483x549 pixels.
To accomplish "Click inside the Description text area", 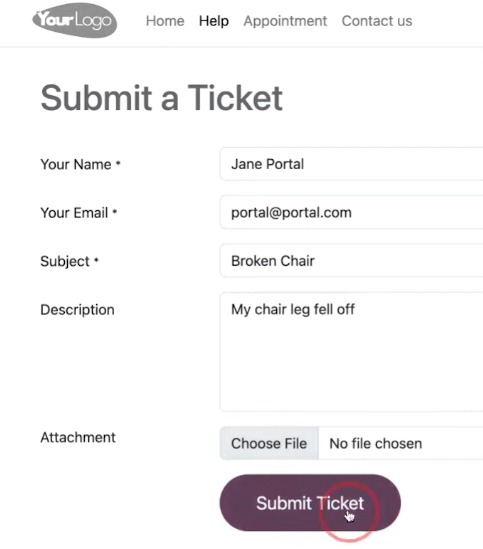I will (351, 352).
